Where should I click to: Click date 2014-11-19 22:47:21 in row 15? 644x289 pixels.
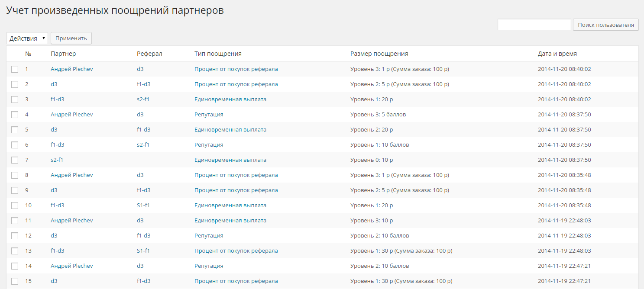(x=564, y=281)
